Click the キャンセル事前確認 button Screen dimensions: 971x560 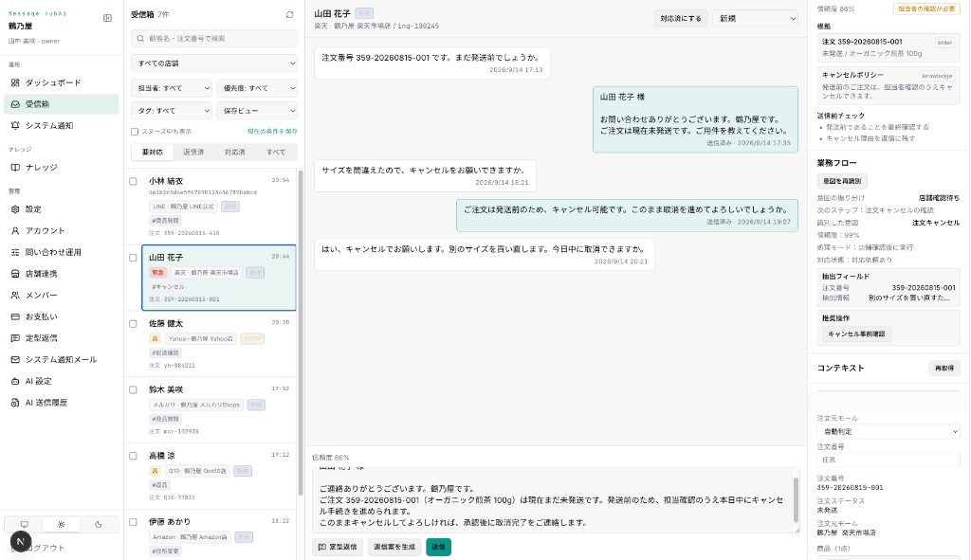[x=856, y=334]
